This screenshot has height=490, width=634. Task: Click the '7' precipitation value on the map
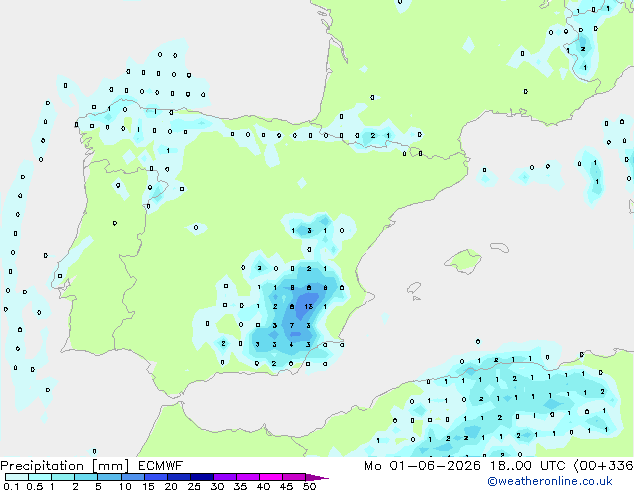(292, 325)
